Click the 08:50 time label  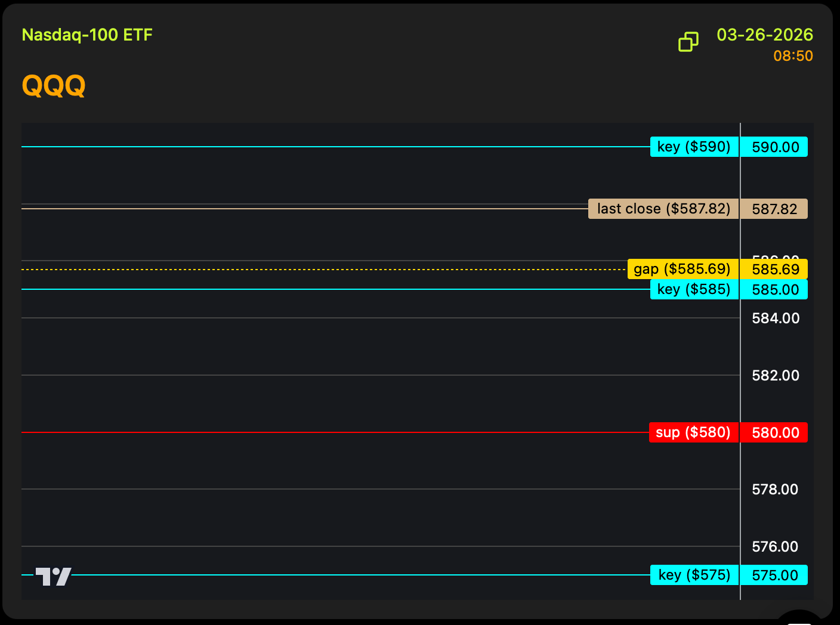(793, 56)
